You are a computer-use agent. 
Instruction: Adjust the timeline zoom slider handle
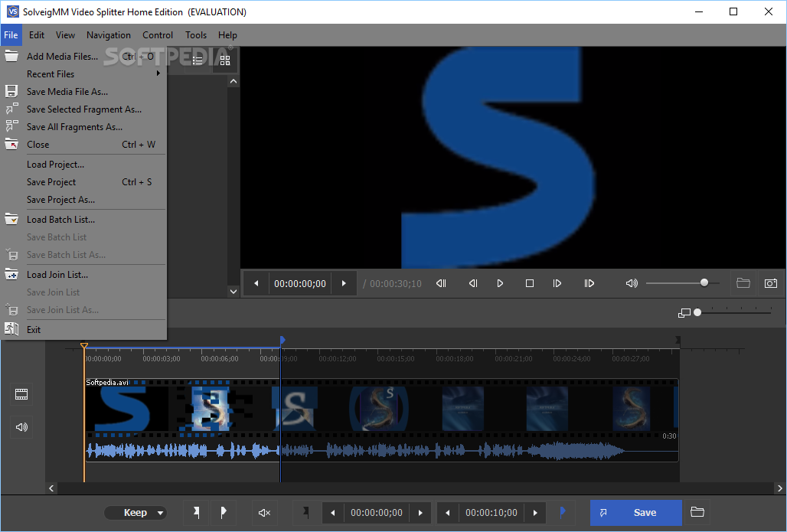point(697,312)
